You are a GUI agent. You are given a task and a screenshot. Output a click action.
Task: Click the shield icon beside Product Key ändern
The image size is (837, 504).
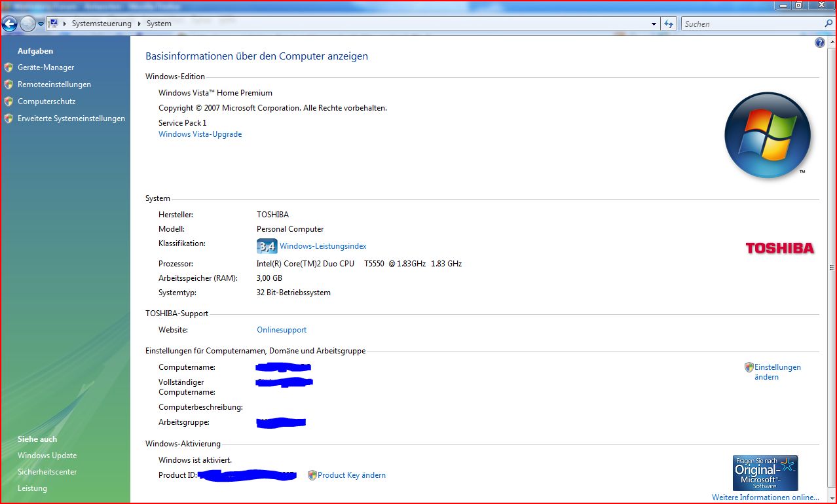click(x=312, y=475)
